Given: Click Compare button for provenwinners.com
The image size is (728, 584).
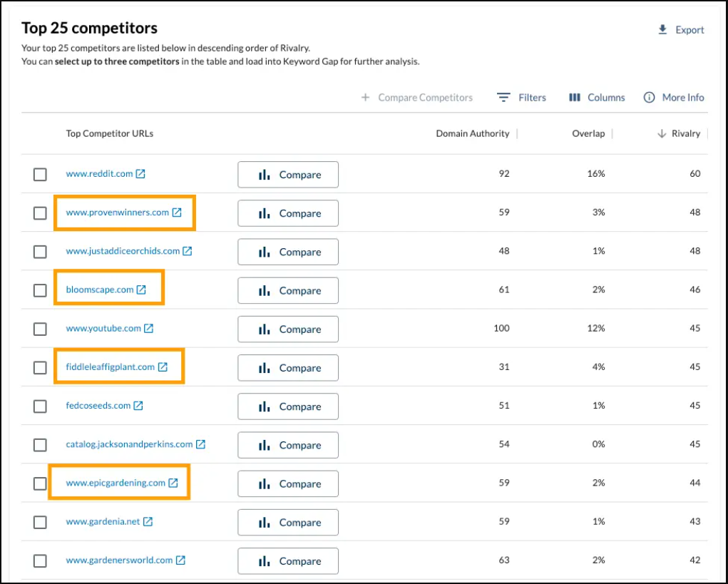Looking at the screenshot, I should [288, 213].
